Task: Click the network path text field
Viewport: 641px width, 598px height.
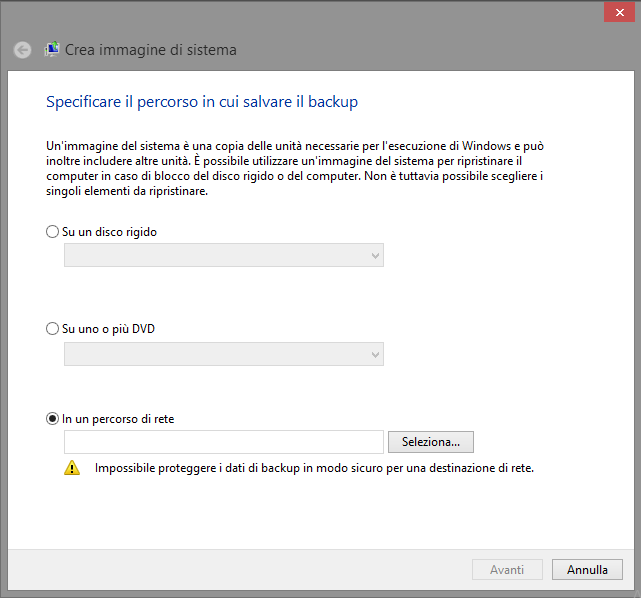Action: [223, 441]
